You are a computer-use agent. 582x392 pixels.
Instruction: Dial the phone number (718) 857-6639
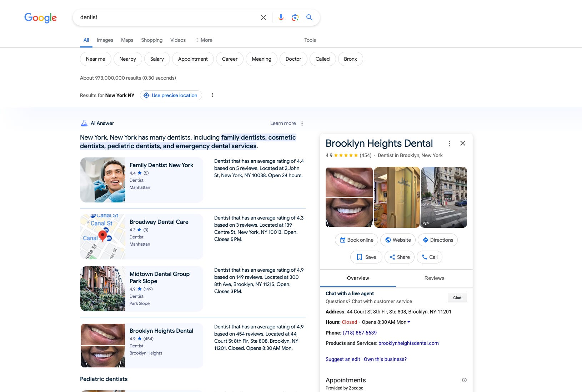(360, 333)
